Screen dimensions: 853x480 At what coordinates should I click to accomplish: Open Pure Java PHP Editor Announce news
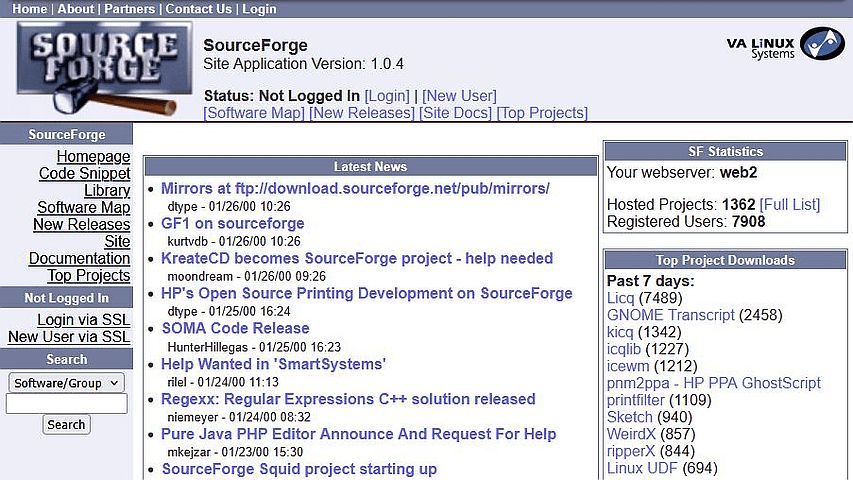[358, 434]
